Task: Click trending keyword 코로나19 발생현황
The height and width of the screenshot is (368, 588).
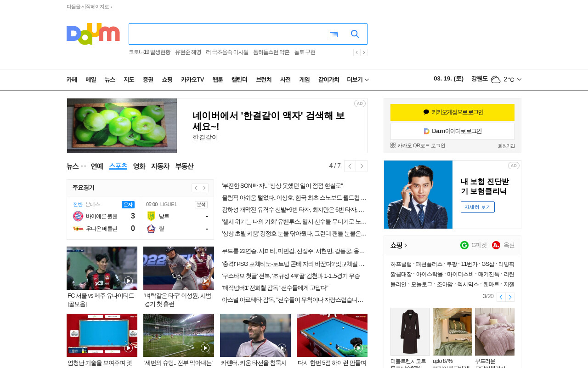Action: pos(149,52)
